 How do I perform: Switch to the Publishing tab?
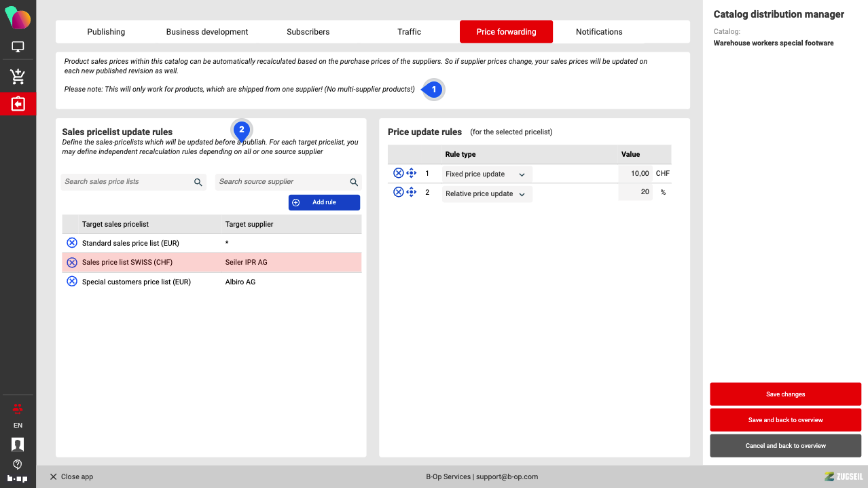point(106,32)
